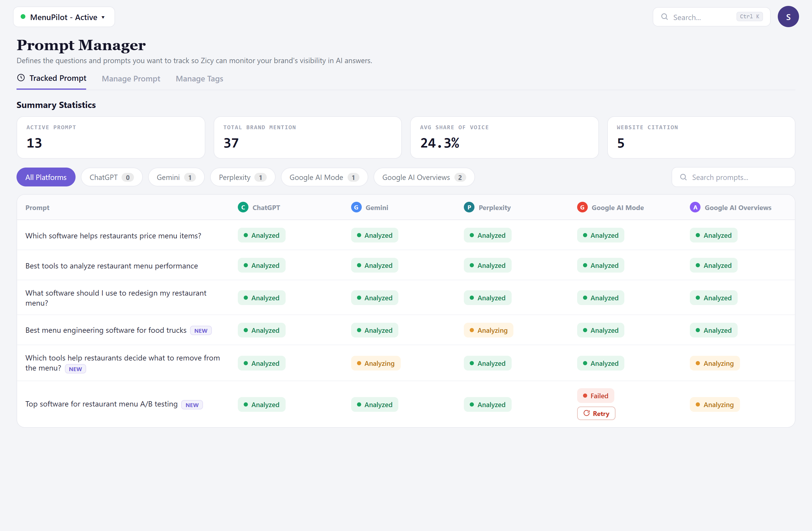
Task: Filter prompts by Gemini platform
Action: 176,177
